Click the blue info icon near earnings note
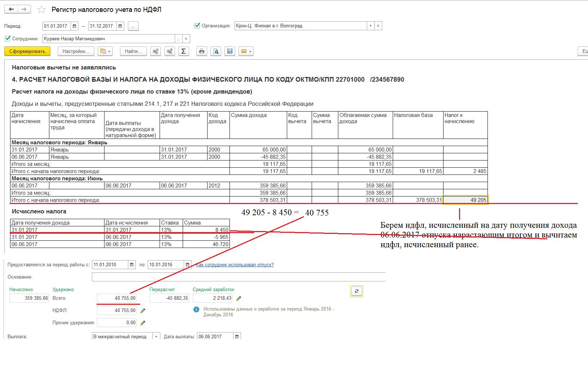This screenshot has height=371, width=588. coord(196,309)
